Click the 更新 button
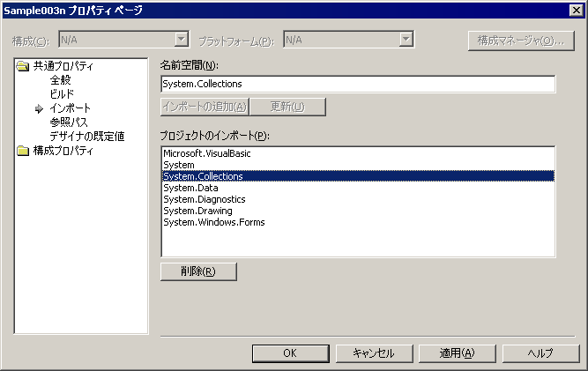The height and width of the screenshot is (371, 588). click(287, 107)
